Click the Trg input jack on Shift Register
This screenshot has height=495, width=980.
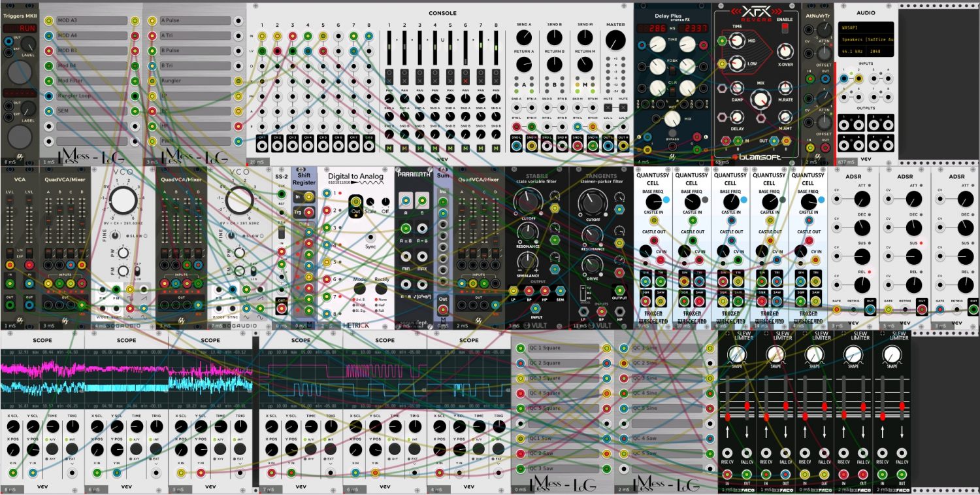[x=308, y=212]
